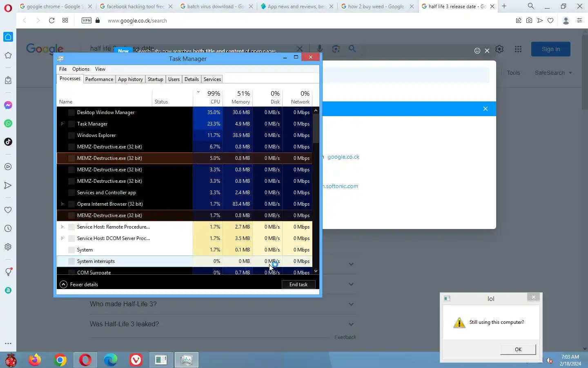Screen dimensions: 588x368
Task: Take a snapshot with camera icon
Action: point(529,20)
